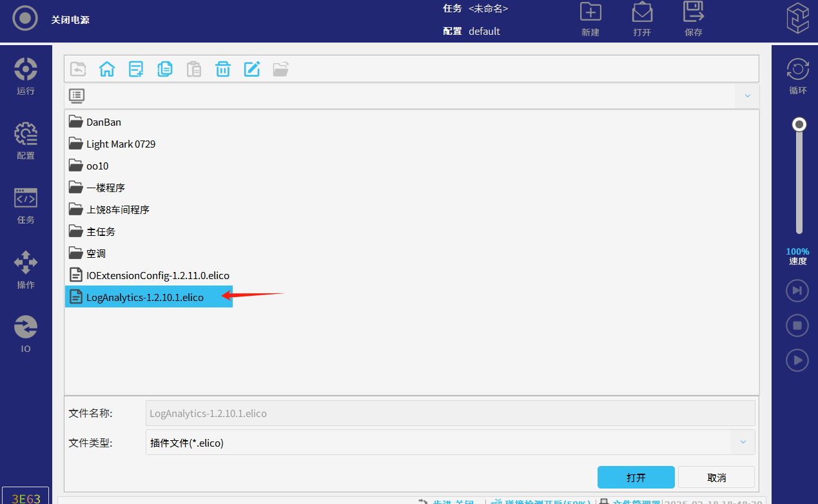Select the 上饶8车间程序 folder
818x504 pixels.
click(117, 209)
